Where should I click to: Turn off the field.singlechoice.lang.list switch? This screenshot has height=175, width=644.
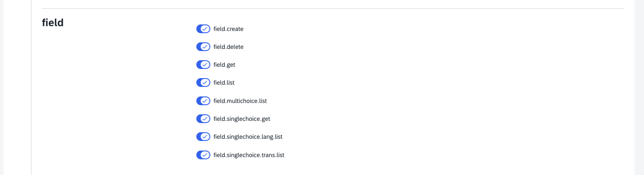click(203, 137)
